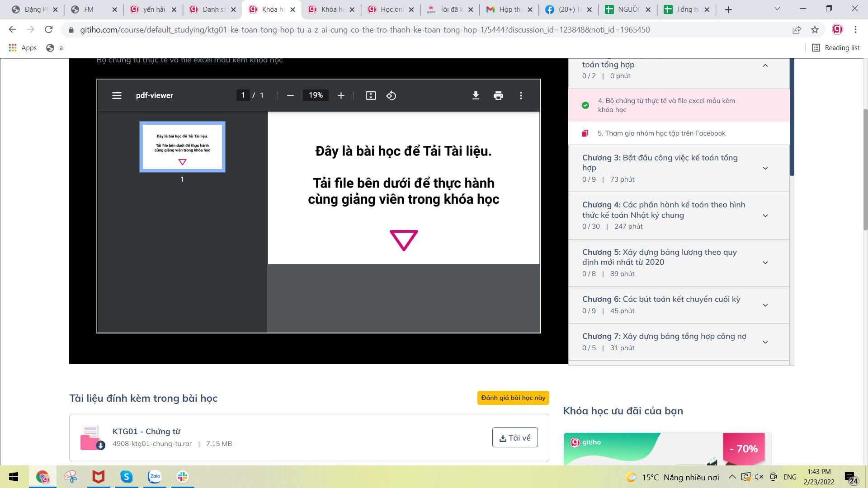The image size is (868, 488).
Task: Open Zalo from the taskbar
Action: point(155,477)
